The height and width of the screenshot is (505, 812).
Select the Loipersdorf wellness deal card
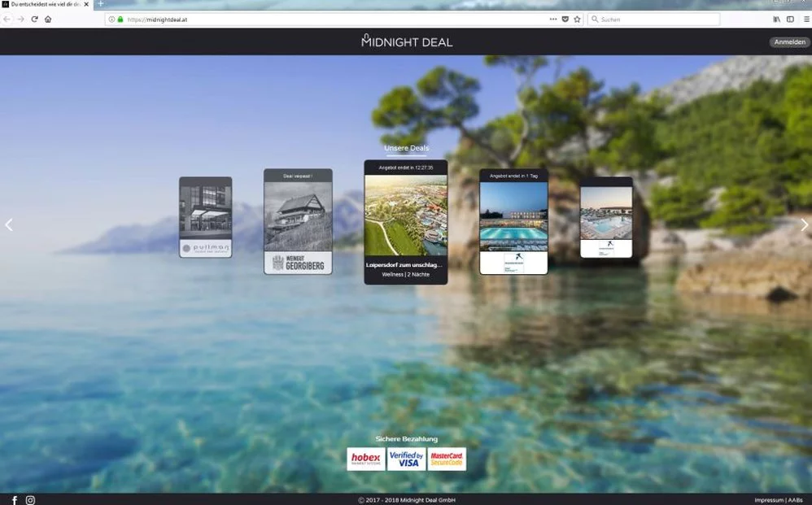tap(405, 222)
